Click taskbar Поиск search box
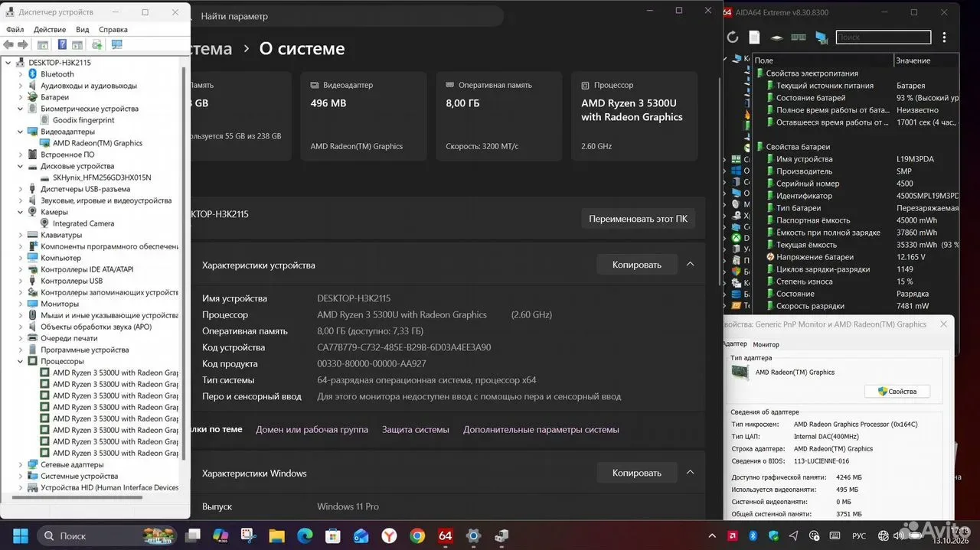This screenshot has height=550, width=980. click(x=106, y=535)
